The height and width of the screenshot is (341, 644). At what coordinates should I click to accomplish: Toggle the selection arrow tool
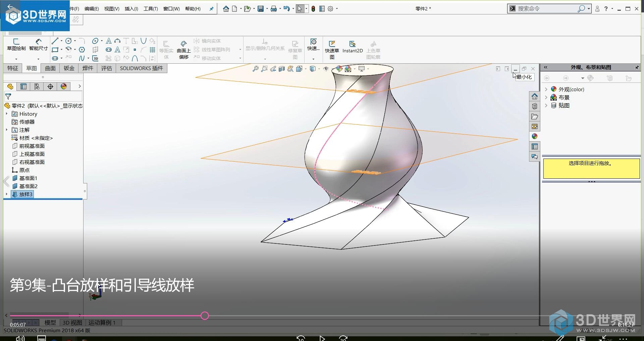point(300,9)
